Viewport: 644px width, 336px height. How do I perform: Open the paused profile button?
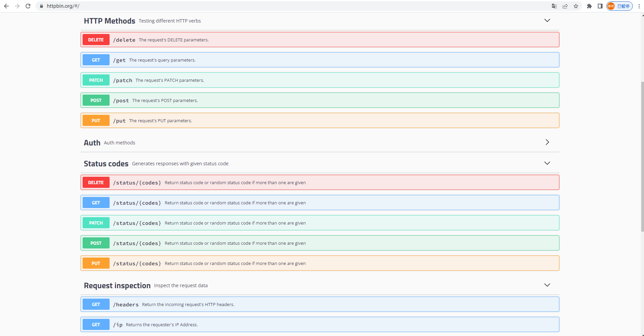(x=619, y=6)
